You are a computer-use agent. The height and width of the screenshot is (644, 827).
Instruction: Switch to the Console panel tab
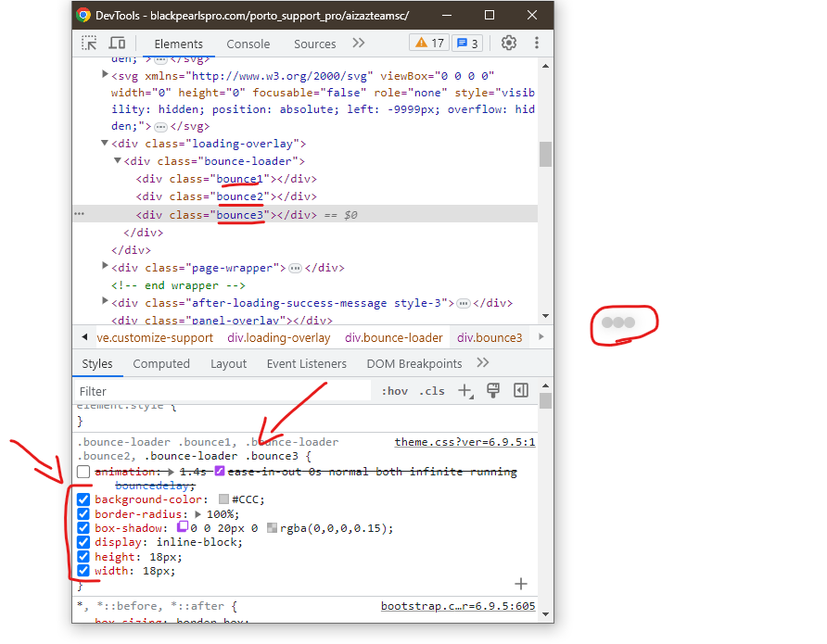(248, 44)
